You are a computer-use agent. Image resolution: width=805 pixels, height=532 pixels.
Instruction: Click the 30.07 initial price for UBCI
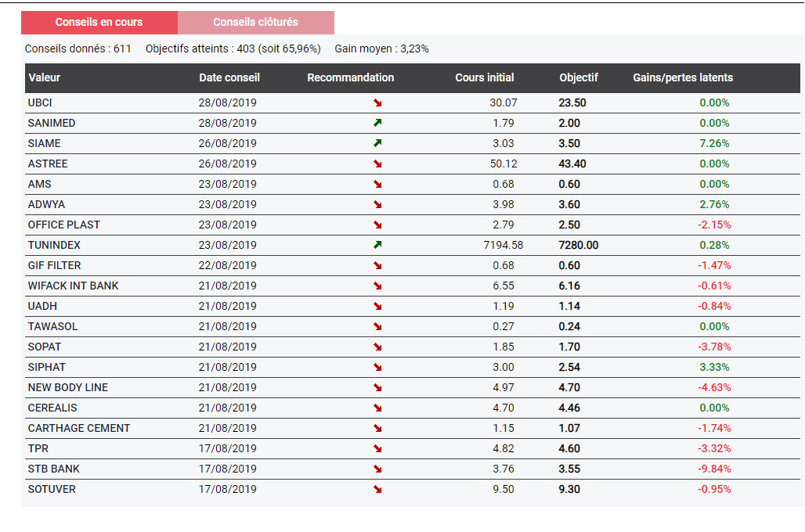pos(503,103)
